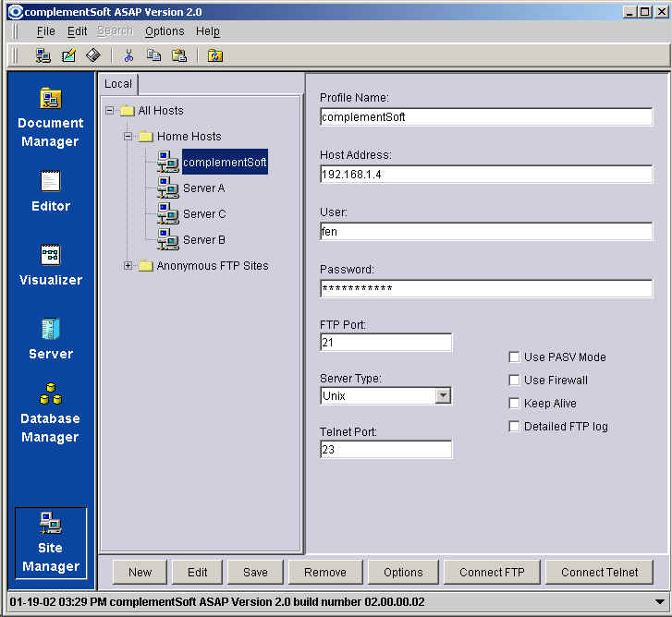
Task: Click the Remove button
Action: 325,572
